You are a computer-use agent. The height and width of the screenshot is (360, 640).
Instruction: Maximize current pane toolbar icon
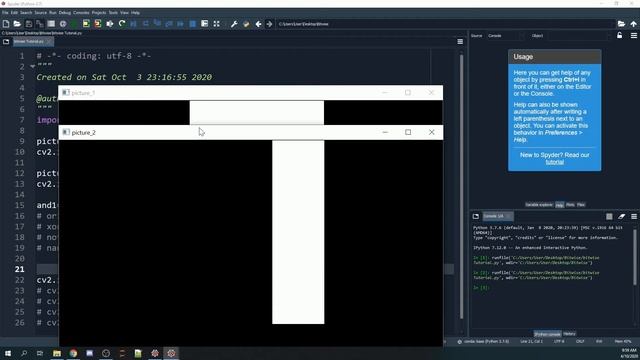[x=204, y=24]
